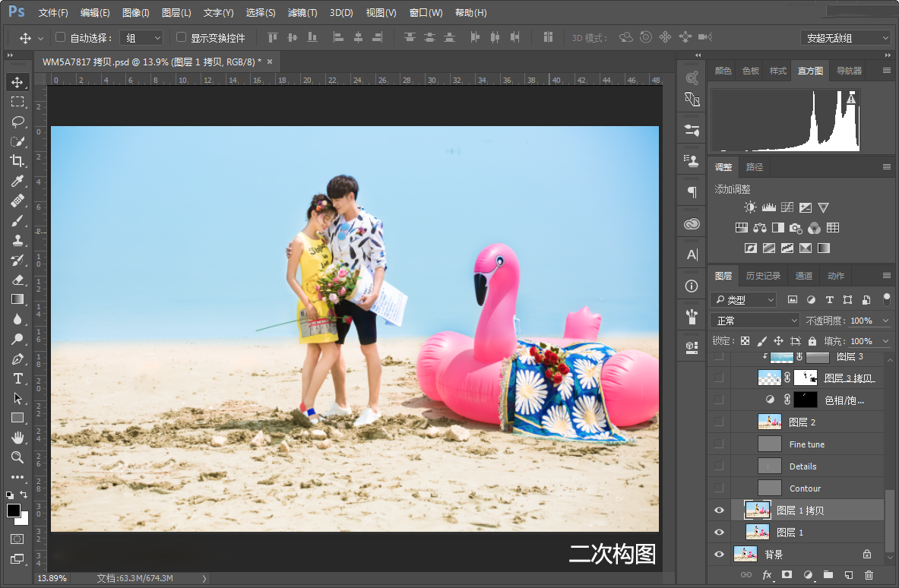Switch to the 导航器 tab
Viewport: 899px width, 588px height.
coord(849,71)
